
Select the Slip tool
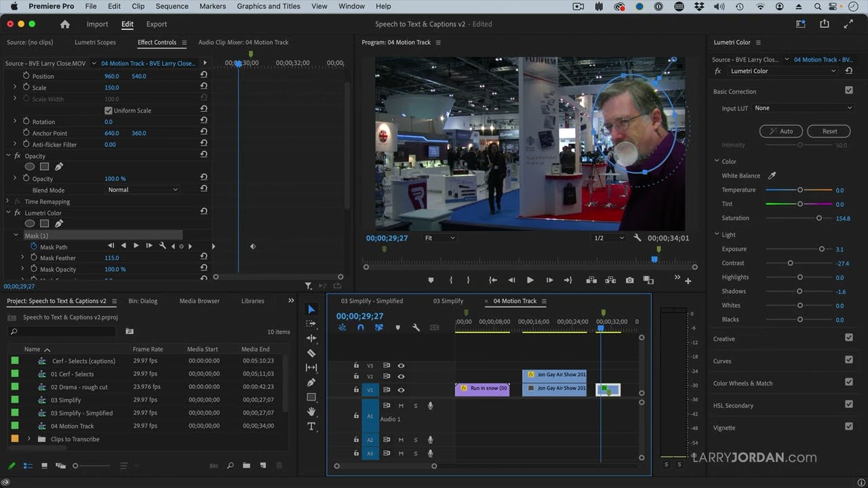(x=311, y=367)
